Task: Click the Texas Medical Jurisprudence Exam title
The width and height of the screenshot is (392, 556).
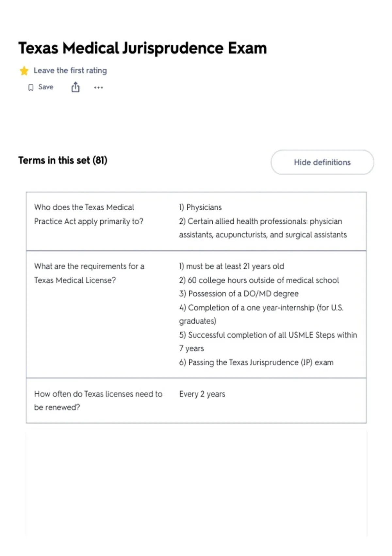Action: coord(142,48)
